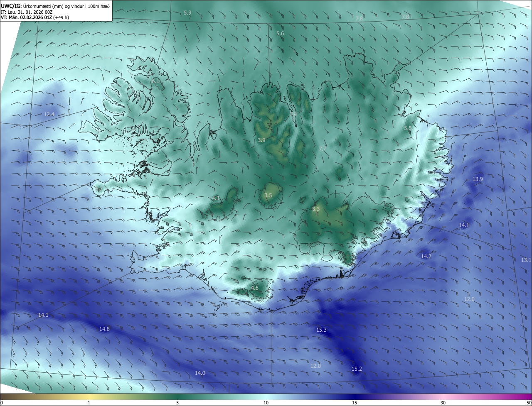This screenshot has width=532, height=406.
Task: Click the 14.2 value label offshore
Action: 426,256
